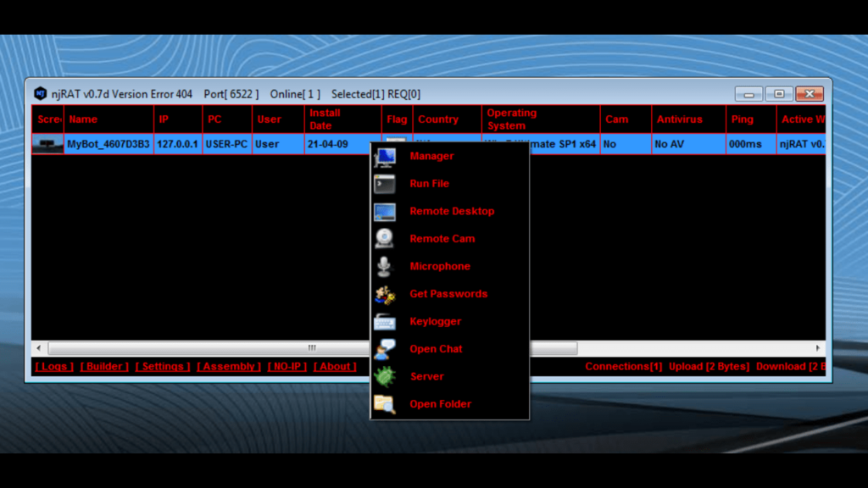Click the Cam column header
868x488 pixels.
[x=626, y=119]
